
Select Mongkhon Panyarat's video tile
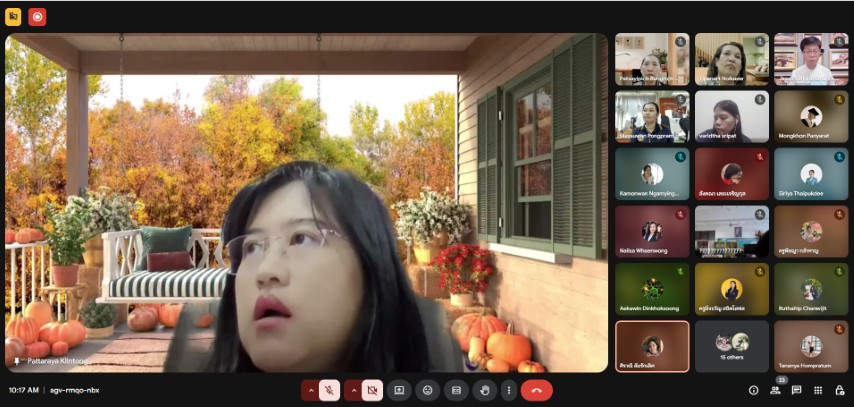[x=810, y=116]
